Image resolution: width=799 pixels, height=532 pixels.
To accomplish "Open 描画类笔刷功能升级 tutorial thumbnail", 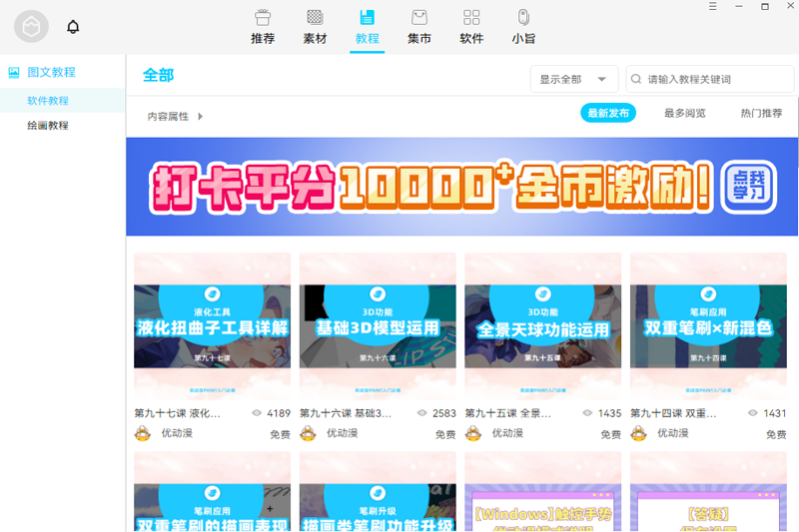I will coord(378,492).
